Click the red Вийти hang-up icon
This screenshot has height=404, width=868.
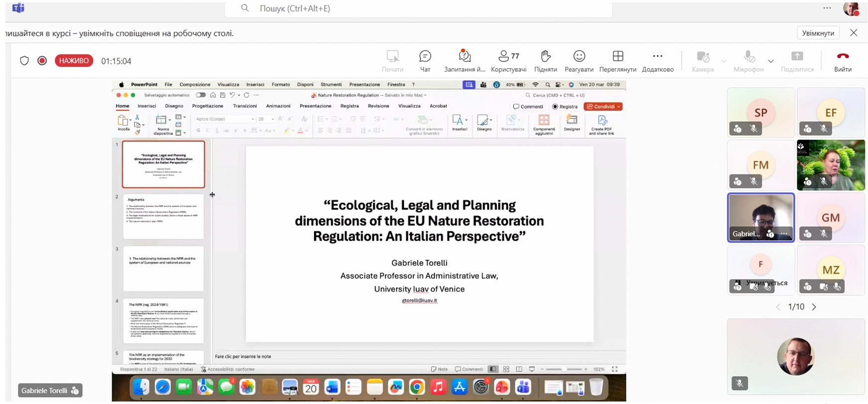tap(843, 56)
